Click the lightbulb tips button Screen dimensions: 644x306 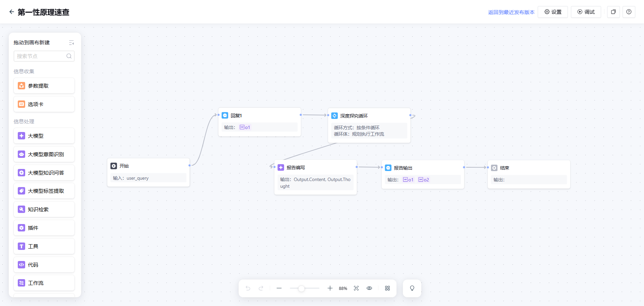coord(412,288)
